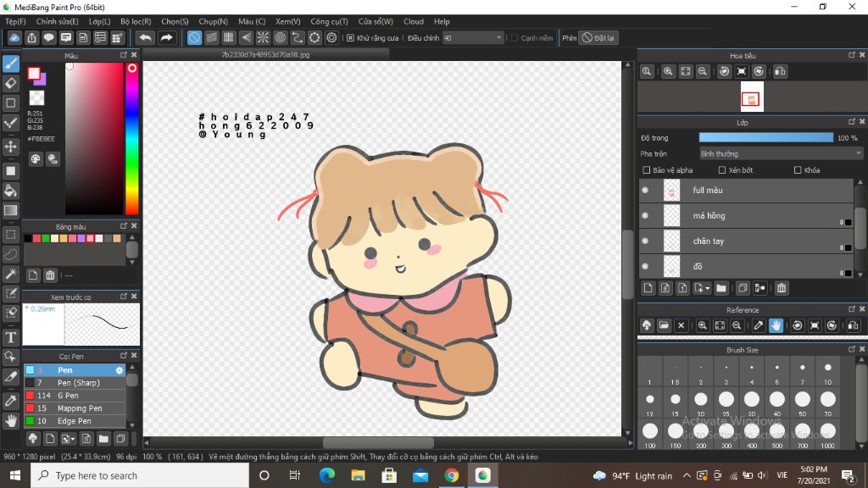Undock the Lớp layer panel
This screenshot has height=488, width=868.
point(851,122)
